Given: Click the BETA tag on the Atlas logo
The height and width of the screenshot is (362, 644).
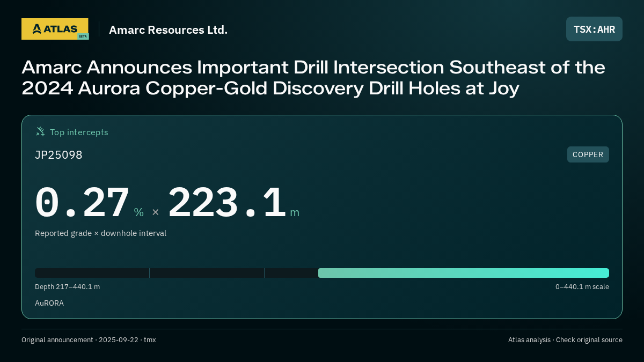Looking at the screenshot, I should click(x=83, y=36).
